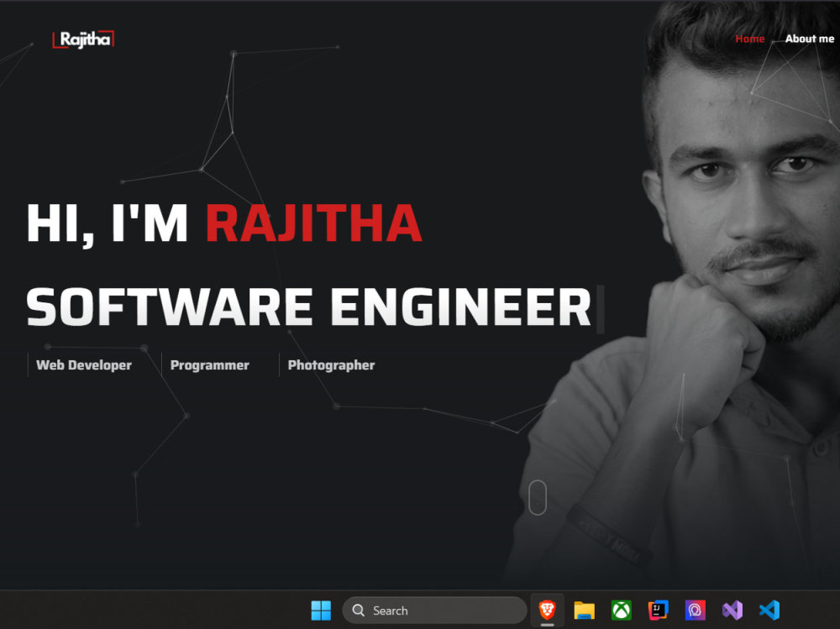Open IntelliJ IDEA from the taskbar

click(x=659, y=611)
